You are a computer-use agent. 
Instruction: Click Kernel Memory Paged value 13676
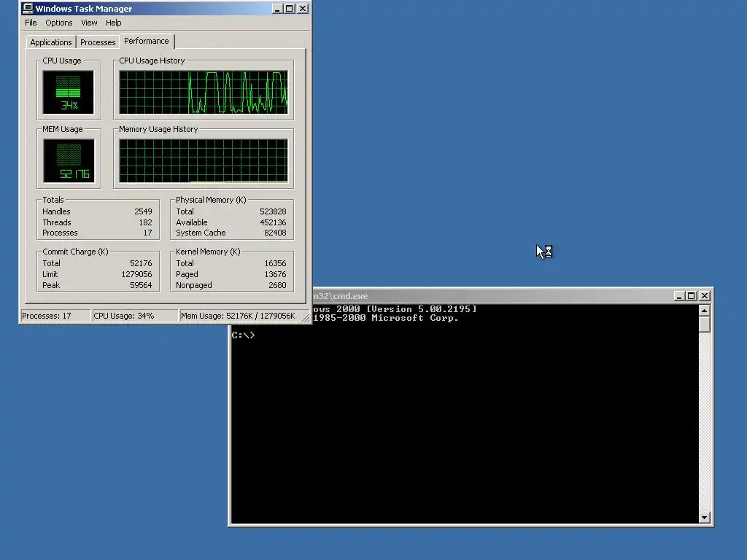pos(275,274)
